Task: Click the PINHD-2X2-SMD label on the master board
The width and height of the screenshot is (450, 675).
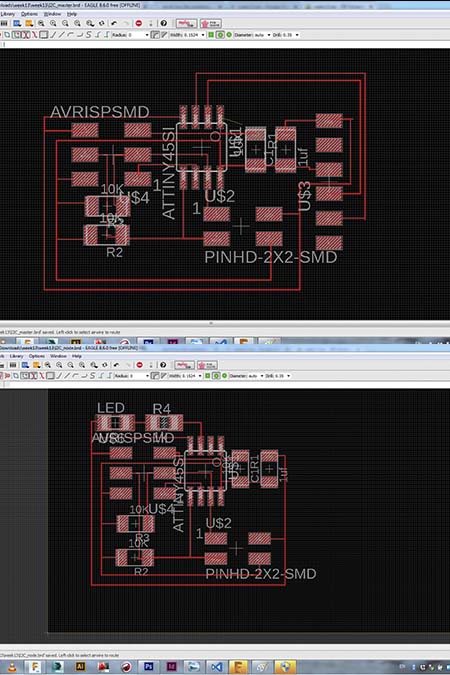Action: pyautogui.click(x=270, y=257)
